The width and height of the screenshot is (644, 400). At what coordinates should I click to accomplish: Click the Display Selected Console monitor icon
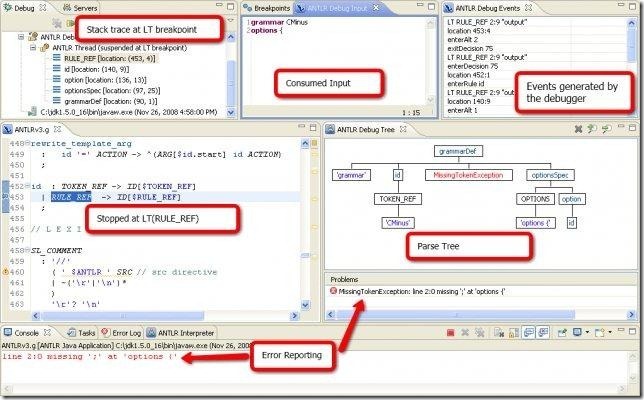point(577,332)
